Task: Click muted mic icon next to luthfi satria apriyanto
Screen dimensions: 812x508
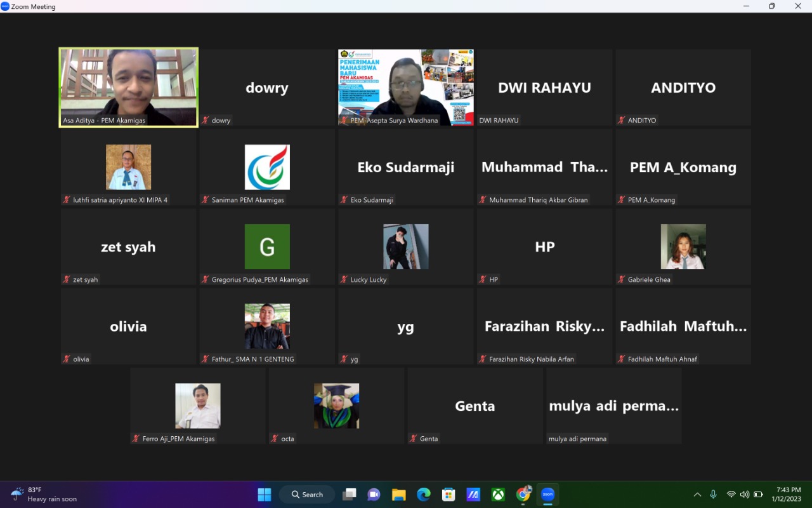Action: [x=67, y=199]
